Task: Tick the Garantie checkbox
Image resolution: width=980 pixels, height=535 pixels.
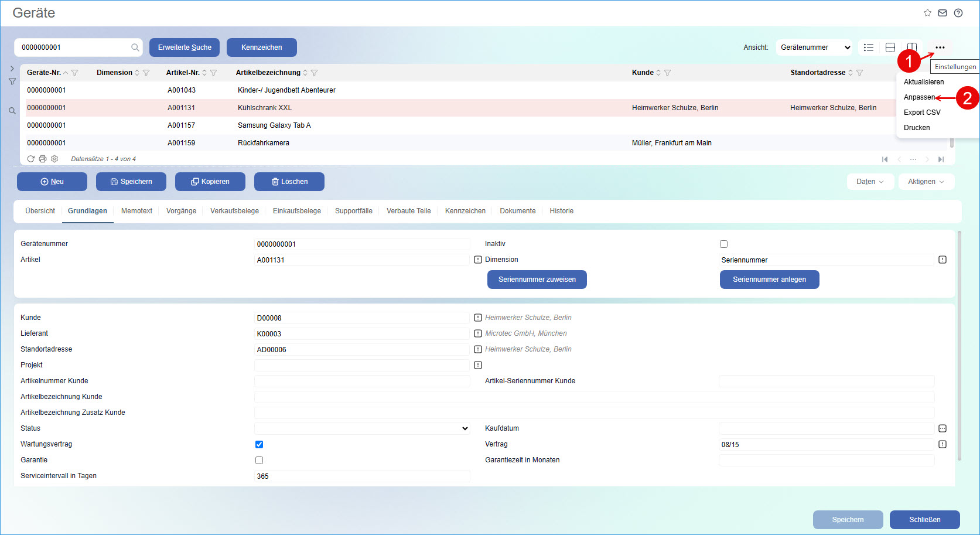Action: [x=259, y=460]
